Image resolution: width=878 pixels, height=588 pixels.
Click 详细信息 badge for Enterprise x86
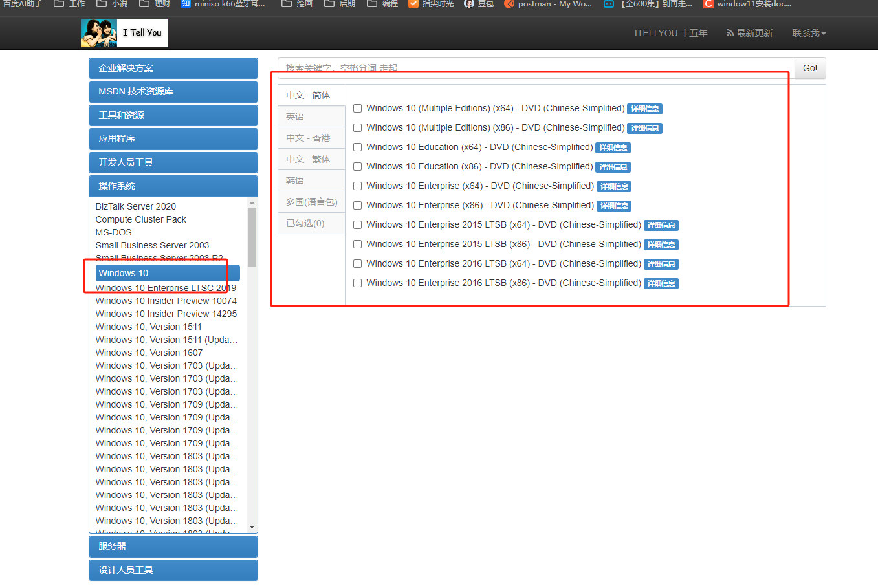(614, 206)
